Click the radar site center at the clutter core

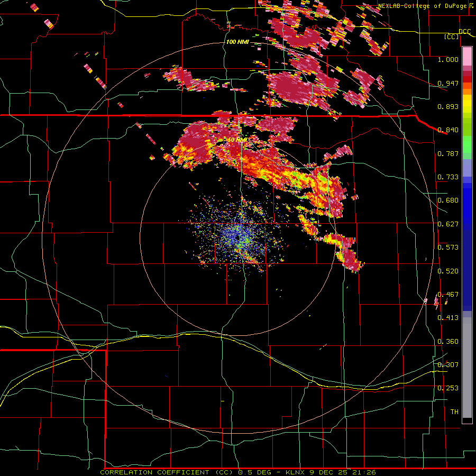coord(237,237)
